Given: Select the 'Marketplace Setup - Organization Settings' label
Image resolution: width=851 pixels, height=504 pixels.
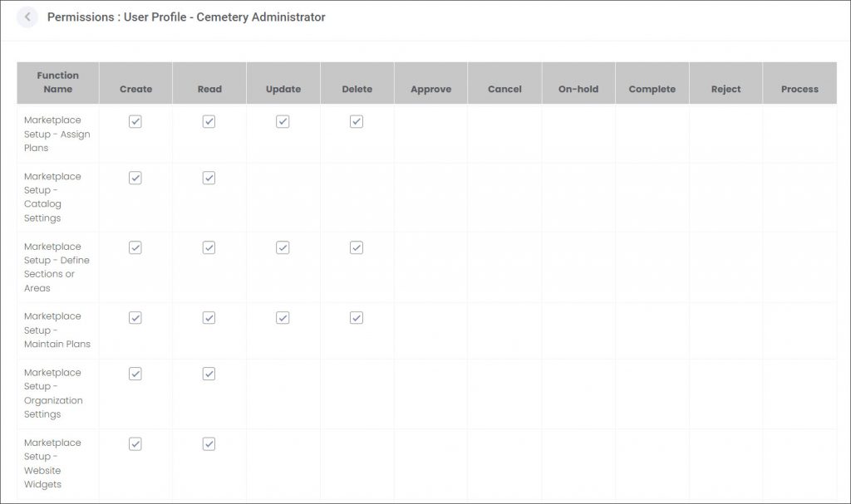Looking at the screenshot, I should 53,394.
